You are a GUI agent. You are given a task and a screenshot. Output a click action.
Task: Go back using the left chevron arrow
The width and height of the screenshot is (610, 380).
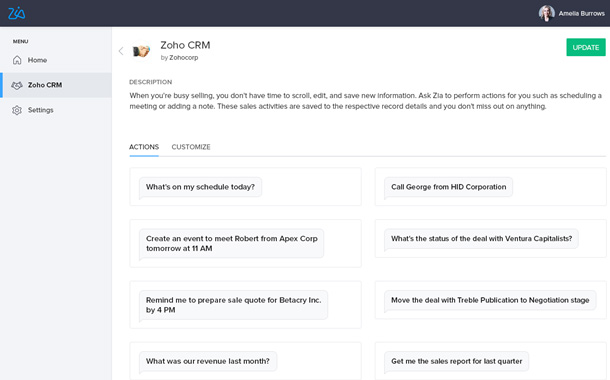pyautogui.click(x=121, y=51)
